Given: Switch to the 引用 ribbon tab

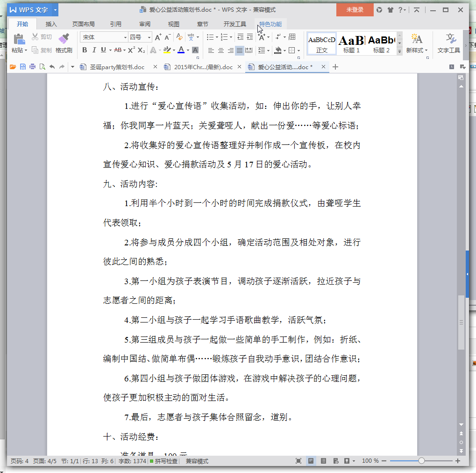Looking at the screenshot, I should pyautogui.click(x=116, y=24).
